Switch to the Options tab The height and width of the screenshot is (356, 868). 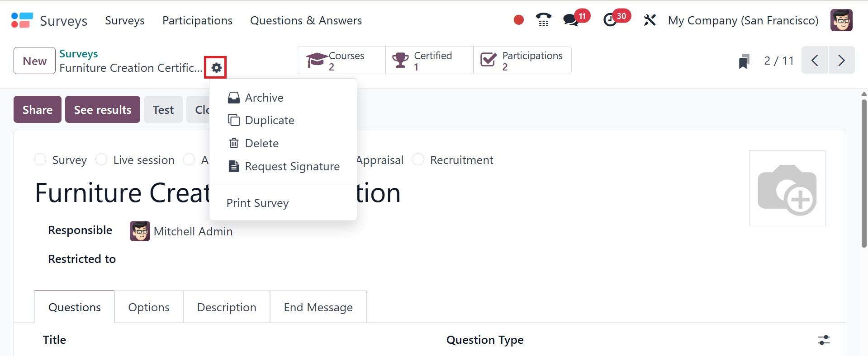149,307
